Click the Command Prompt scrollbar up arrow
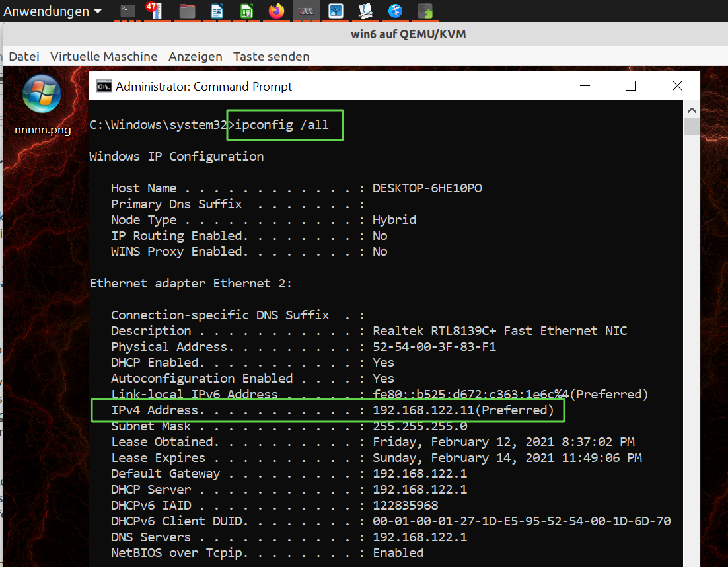 (x=691, y=109)
